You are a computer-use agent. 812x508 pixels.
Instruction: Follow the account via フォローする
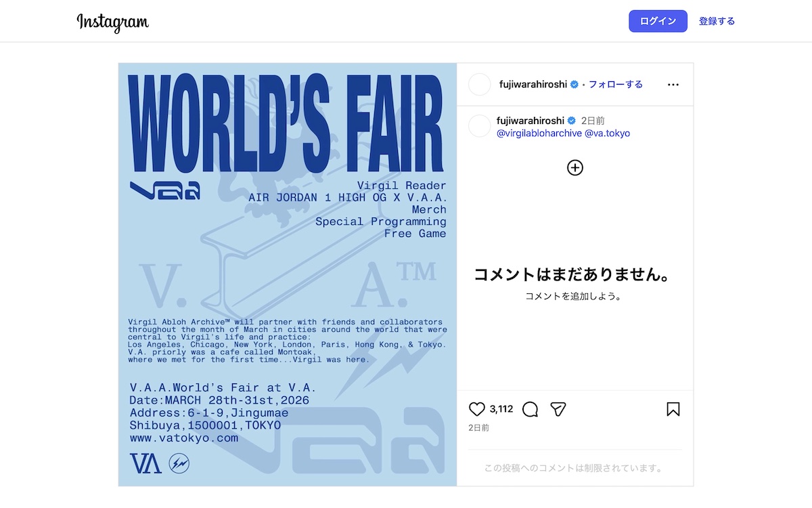point(616,85)
